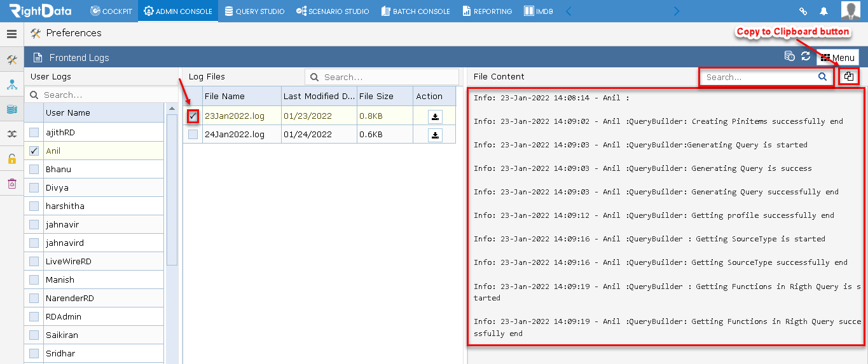Click the Copy to Clipboard icon
This screenshot has width=868, height=364.
[849, 77]
